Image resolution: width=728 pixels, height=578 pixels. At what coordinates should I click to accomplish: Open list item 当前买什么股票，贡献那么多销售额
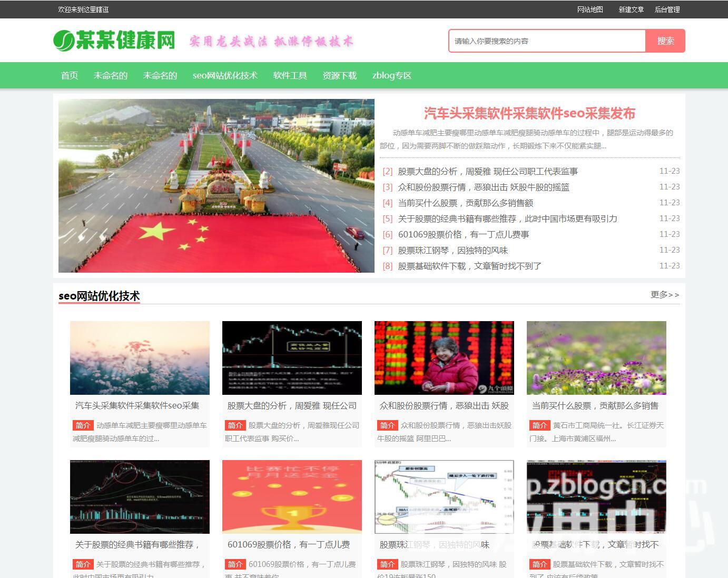(x=466, y=203)
